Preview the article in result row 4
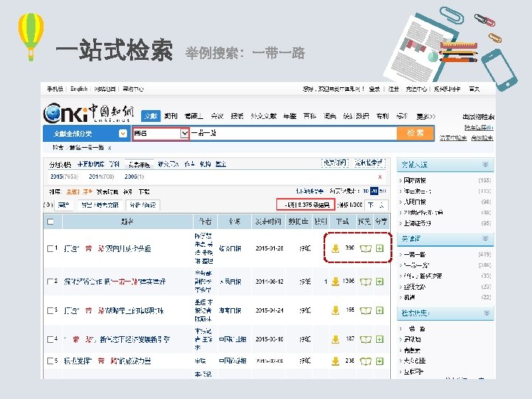 click(x=366, y=339)
